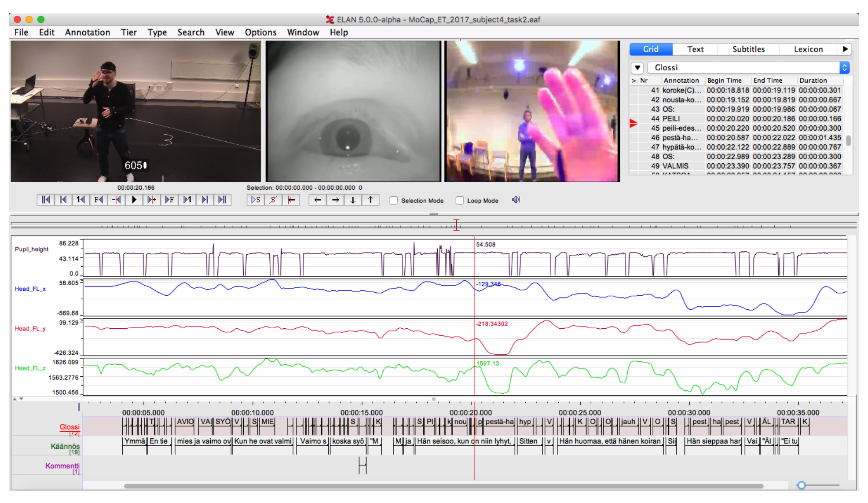Enable Selection Mode checkbox
868x503 pixels.
394,201
